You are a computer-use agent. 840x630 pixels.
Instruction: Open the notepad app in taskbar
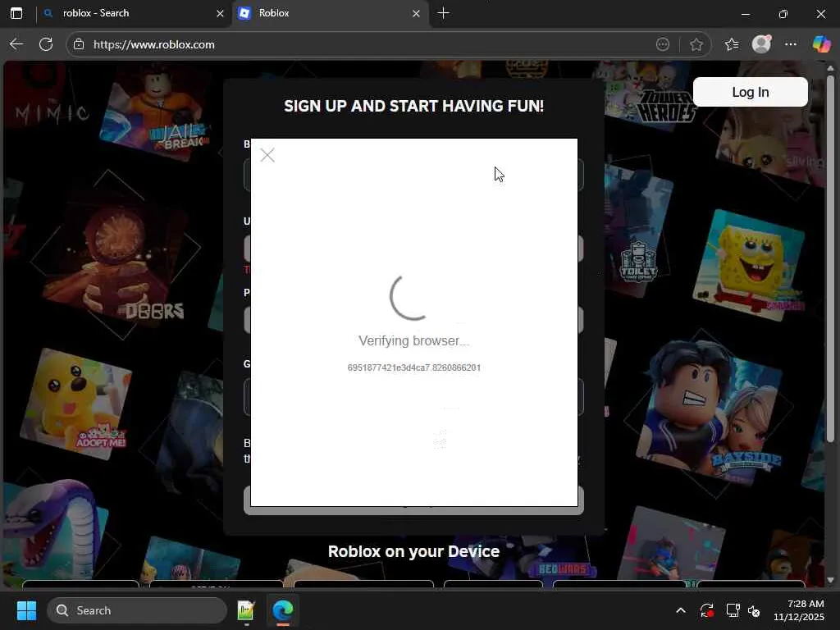point(246,610)
